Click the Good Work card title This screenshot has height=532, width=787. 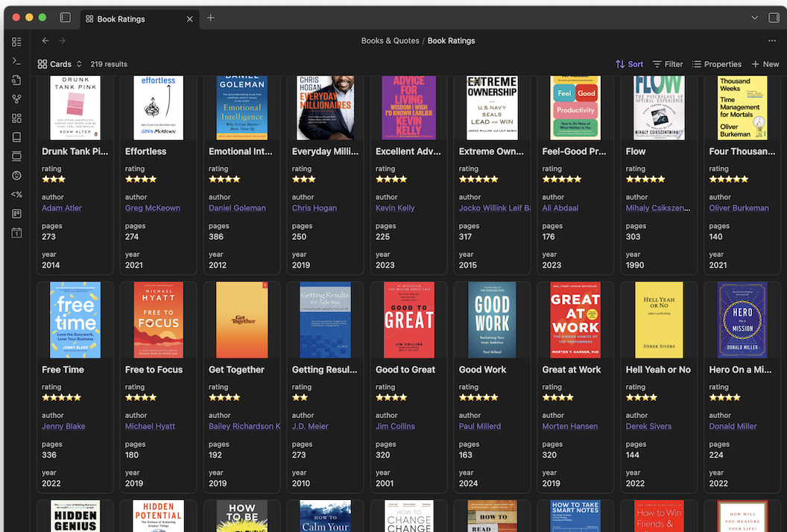(x=482, y=370)
